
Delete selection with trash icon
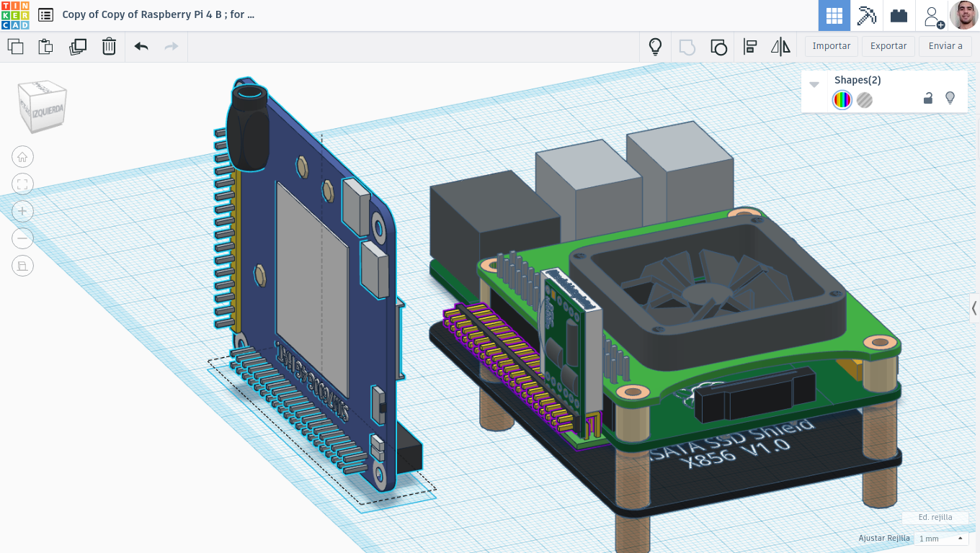[x=109, y=47]
